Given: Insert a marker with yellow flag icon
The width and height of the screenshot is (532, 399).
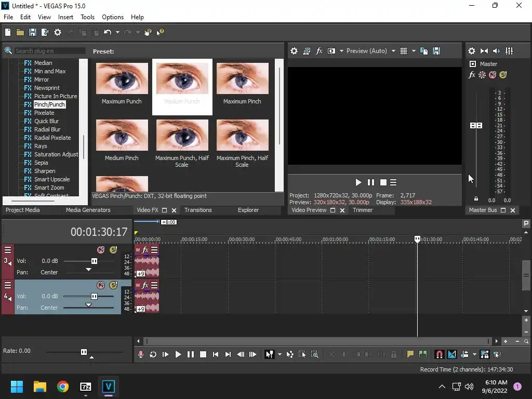Looking at the screenshot, I should tap(410, 354).
